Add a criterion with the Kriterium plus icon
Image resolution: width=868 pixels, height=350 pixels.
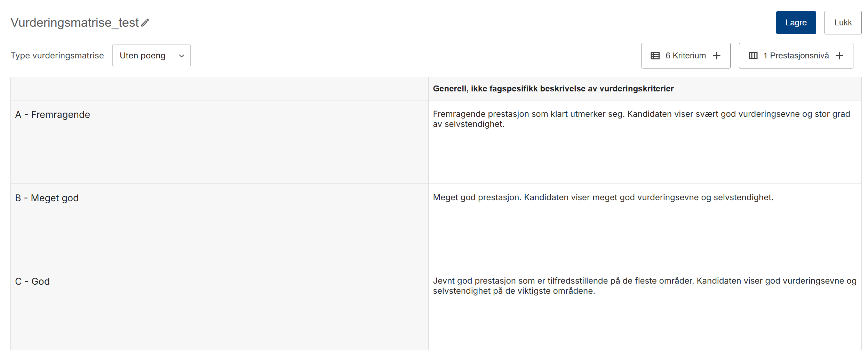[717, 56]
